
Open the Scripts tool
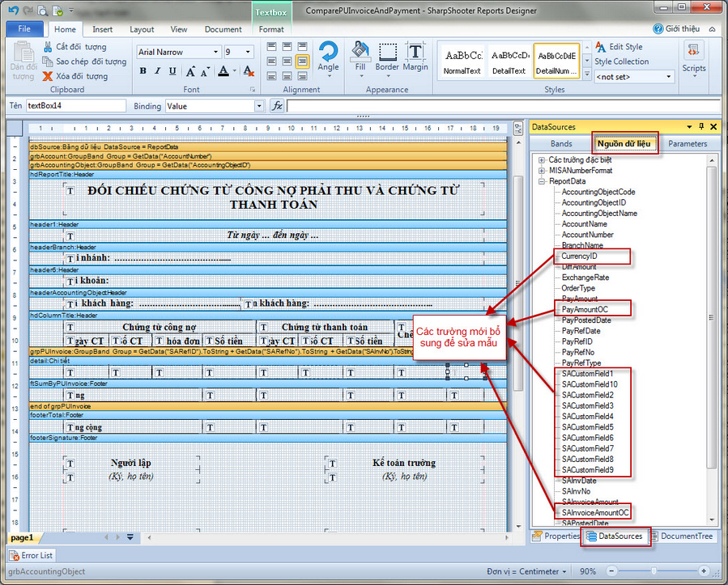(694, 57)
